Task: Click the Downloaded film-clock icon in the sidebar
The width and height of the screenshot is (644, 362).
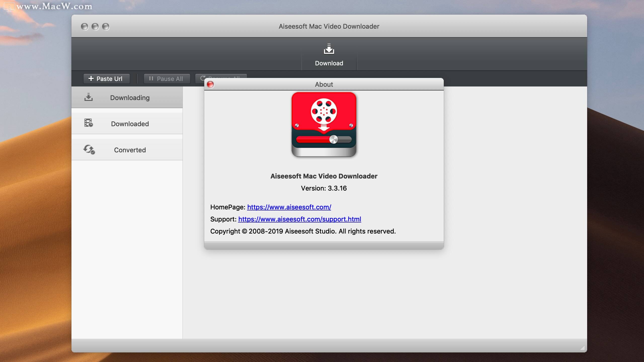Action: (89, 123)
